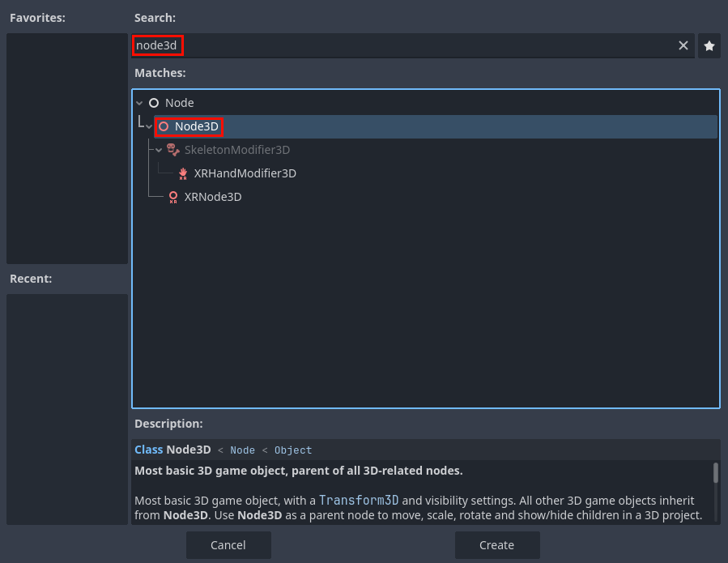Viewport: 728px width, 563px height.
Task: Click the SkeletonModifier3D skull icon
Action: tap(172, 150)
